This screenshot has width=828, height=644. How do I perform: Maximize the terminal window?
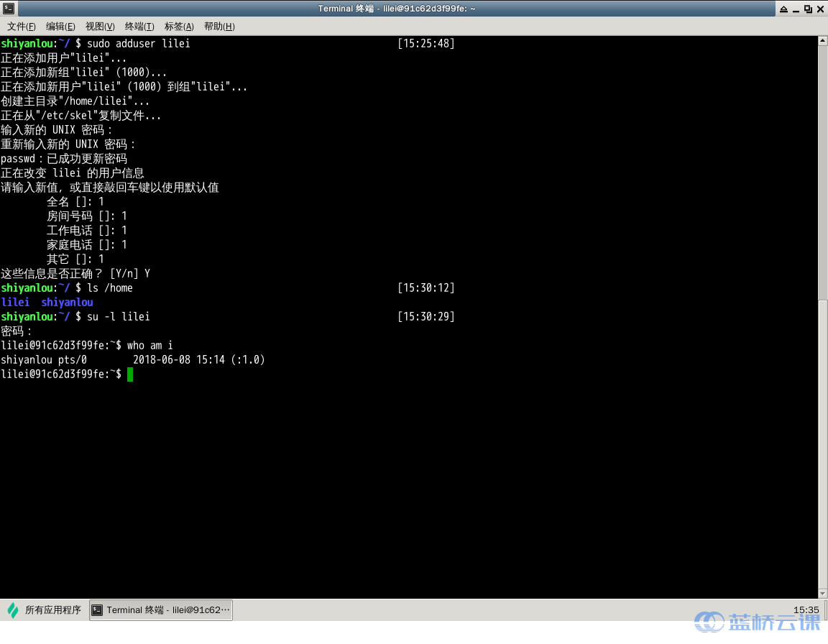(x=808, y=9)
